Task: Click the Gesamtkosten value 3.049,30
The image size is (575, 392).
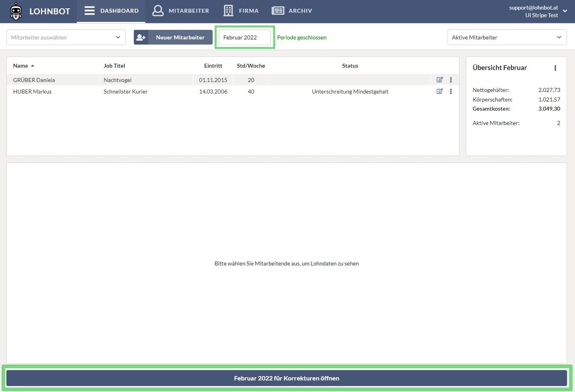Action: coord(549,109)
